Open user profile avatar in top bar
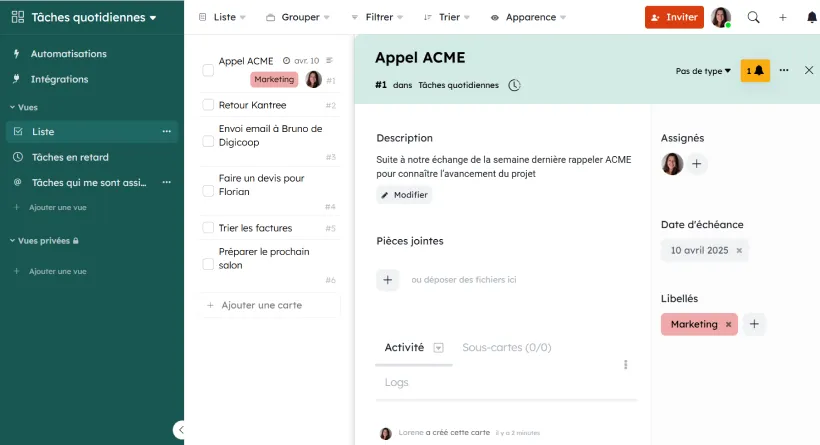Viewport: 820px width, 445px height. click(x=721, y=17)
